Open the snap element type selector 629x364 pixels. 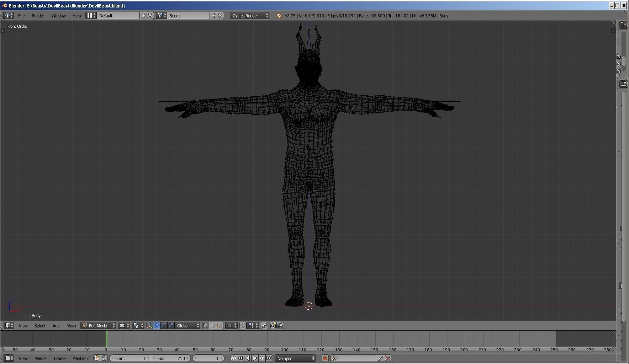click(253, 326)
